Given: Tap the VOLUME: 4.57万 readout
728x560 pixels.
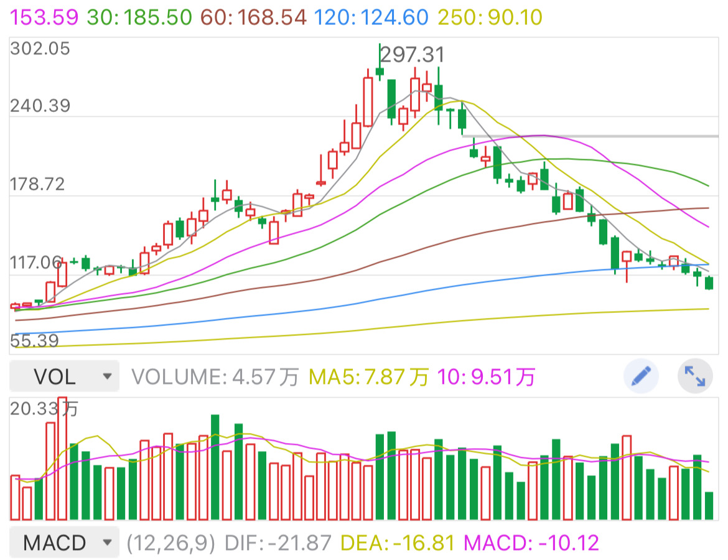Looking at the screenshot, I should [x=215, y=376].
